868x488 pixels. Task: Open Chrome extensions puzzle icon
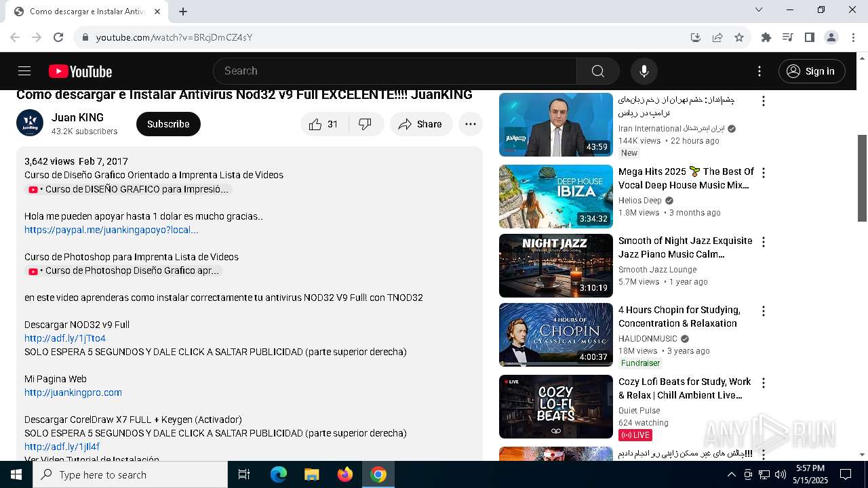pos(766,37)
